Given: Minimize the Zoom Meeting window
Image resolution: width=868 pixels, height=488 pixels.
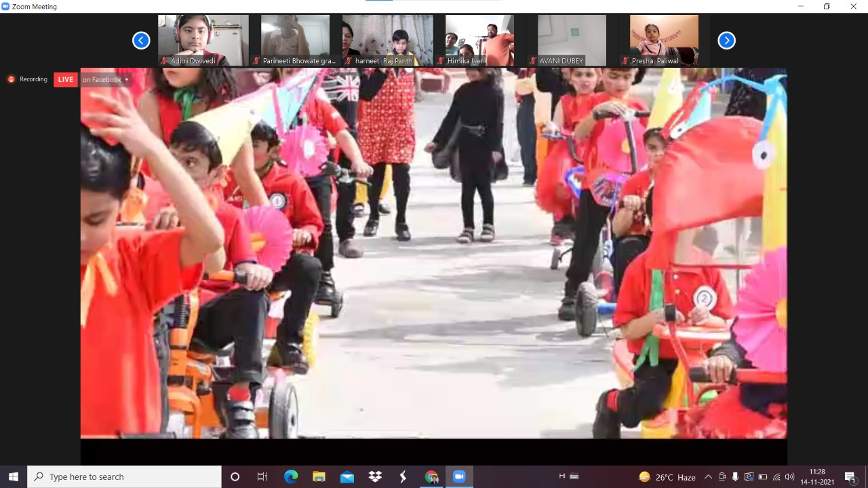Looking at the screenshot, I should tap(801, 6).
